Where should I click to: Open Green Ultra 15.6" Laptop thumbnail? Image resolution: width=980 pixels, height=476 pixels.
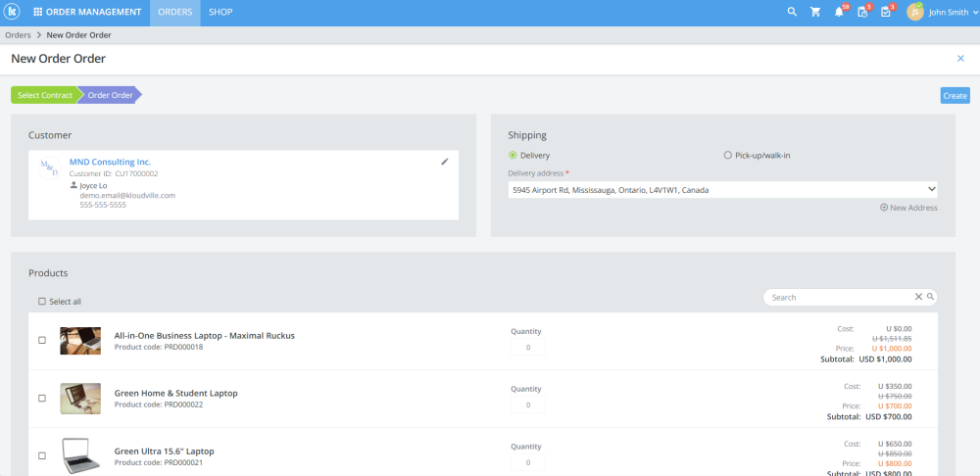[x=80, y=456]
